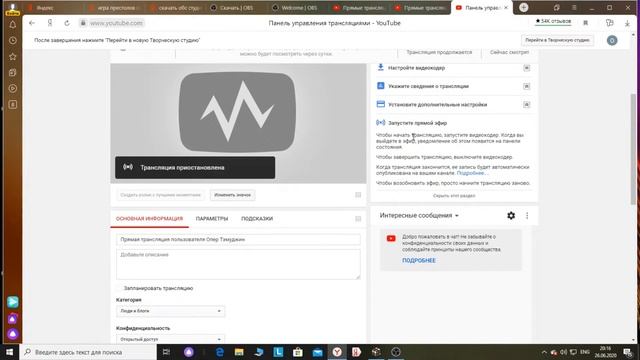The height and width of the screenshot is (360, 640).
Task: Click the 'Укажите сведения о трансляции' icon
Action: coord(380,86)
